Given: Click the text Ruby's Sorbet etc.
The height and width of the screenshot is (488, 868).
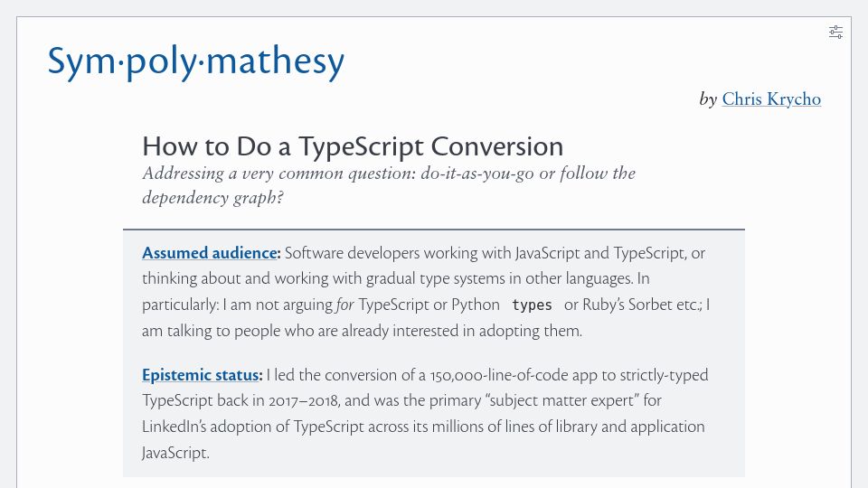Looking at the screenshot, I should 642,305.
